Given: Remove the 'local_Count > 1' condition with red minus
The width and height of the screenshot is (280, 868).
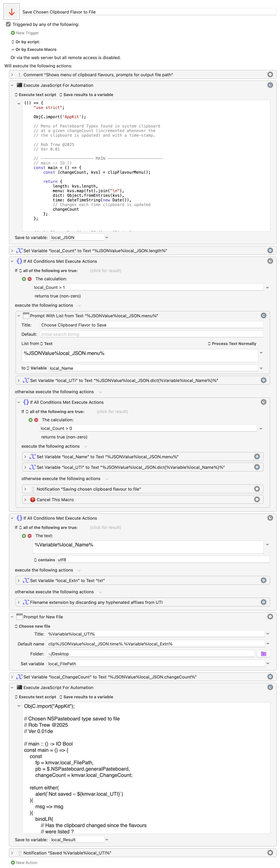Looking at the screenshot, I should [x=30, y=279].
